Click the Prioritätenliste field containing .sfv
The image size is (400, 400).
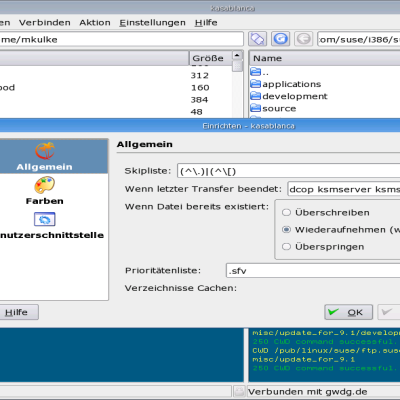pyautogui.click(x=313, y=270)
